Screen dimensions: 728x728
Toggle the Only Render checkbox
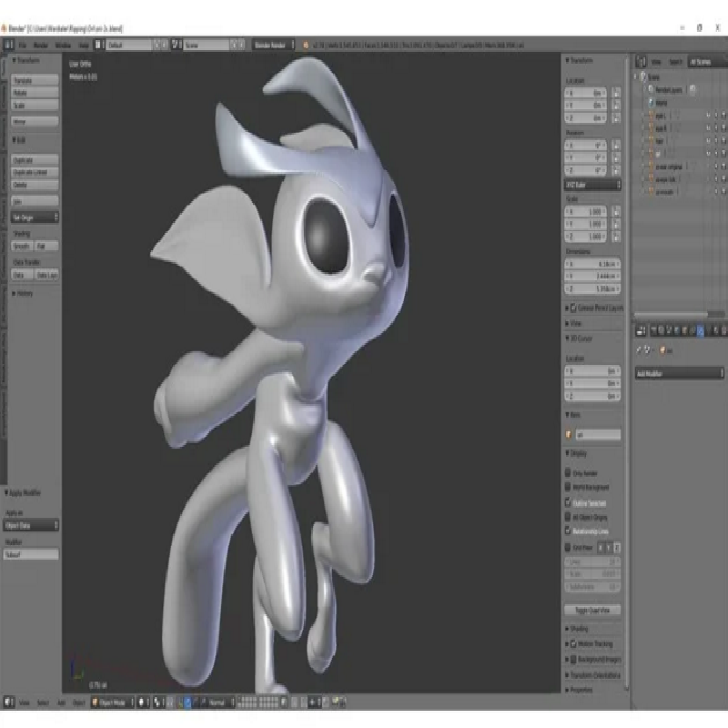coord(568,472)
